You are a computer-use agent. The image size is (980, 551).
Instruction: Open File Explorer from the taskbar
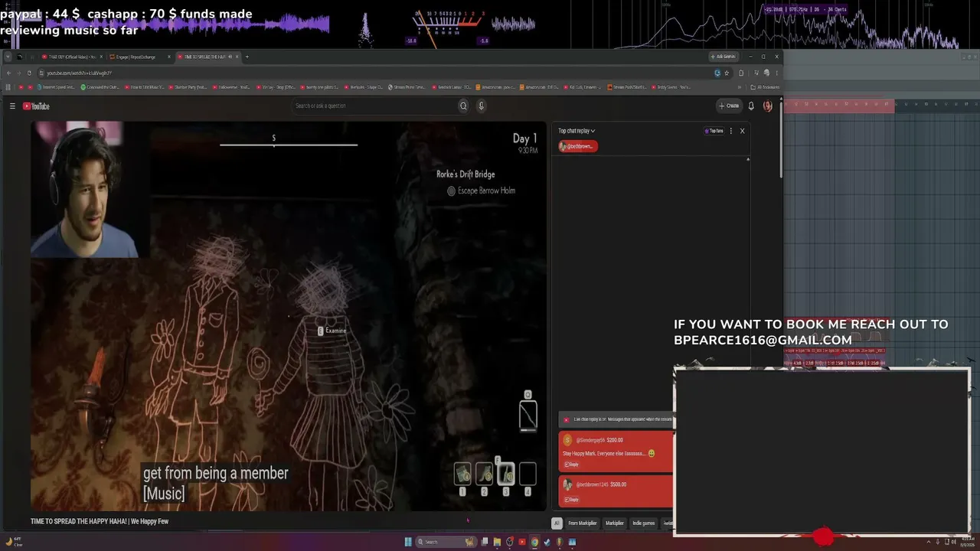(497, 542)
